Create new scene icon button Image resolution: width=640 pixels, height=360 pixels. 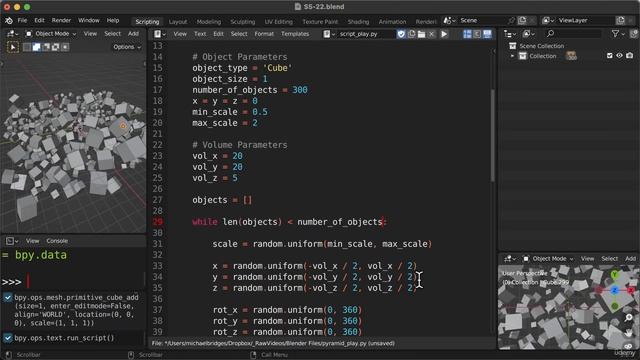click(x=522, y=20)
